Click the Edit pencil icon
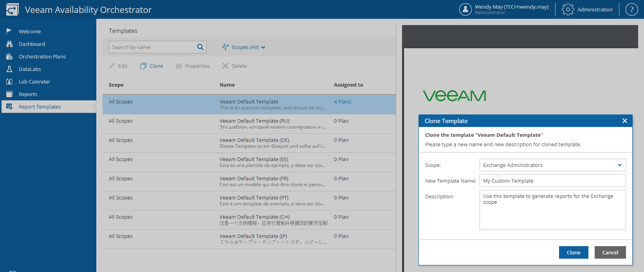Image resolution: width=644 pixels, height=272 pixels. [x=112, y=66]
